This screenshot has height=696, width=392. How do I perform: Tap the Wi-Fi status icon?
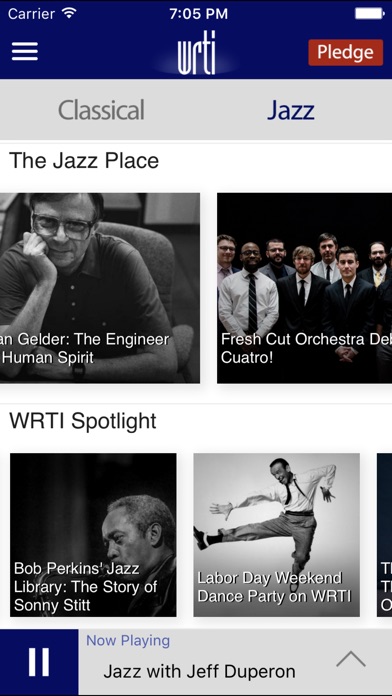pos(69,13)
